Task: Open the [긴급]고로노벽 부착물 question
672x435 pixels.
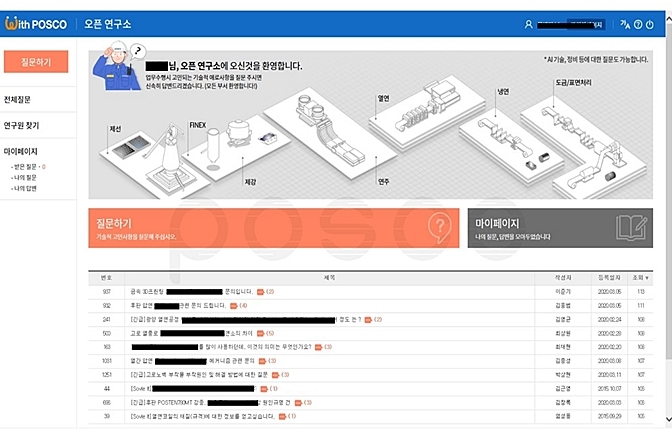Action: (199, 375)
